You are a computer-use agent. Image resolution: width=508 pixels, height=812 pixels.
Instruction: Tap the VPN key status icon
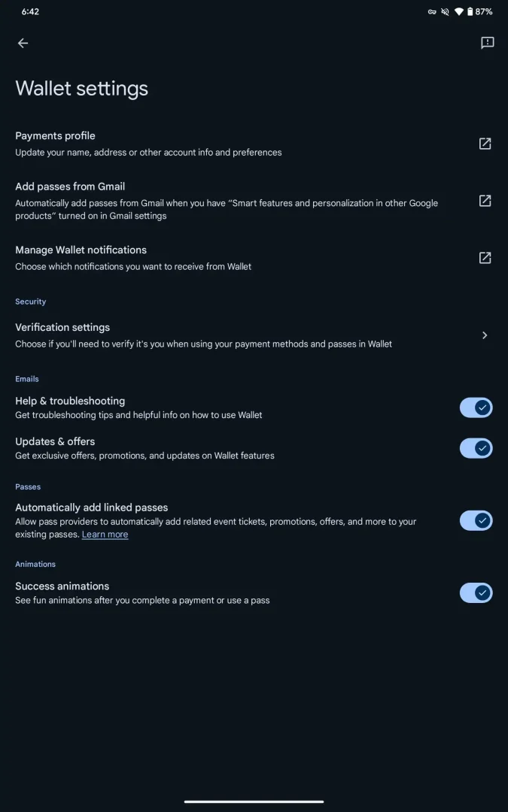432,11
